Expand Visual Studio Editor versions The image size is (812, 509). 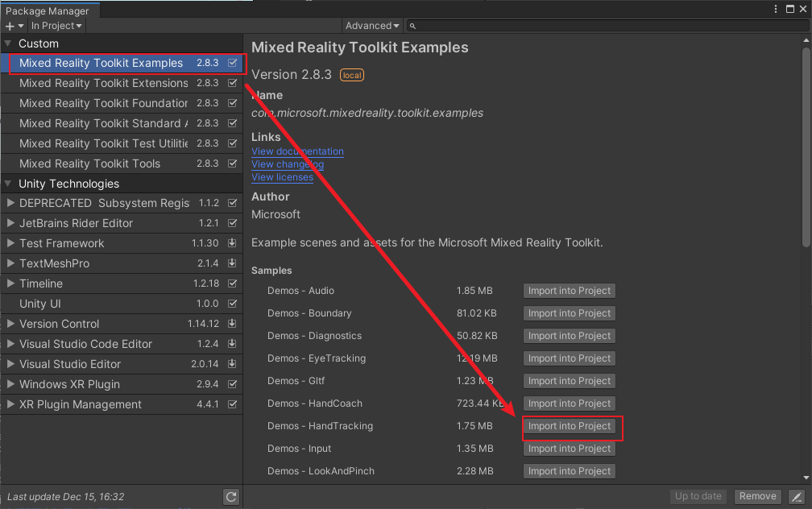pyautogui.click(x=10, y=364)
